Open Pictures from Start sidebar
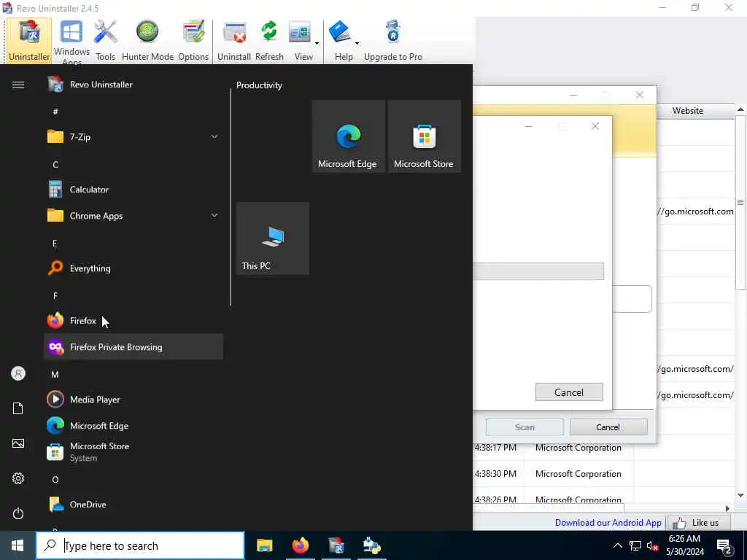Image resolution: width=747 pixels, height=560 pixels. (x=18, y=443)
